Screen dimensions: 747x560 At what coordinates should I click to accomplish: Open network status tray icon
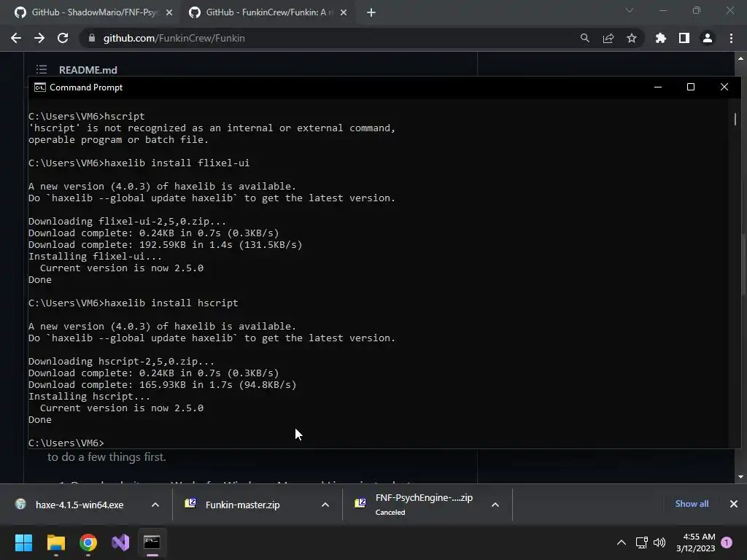641,542
